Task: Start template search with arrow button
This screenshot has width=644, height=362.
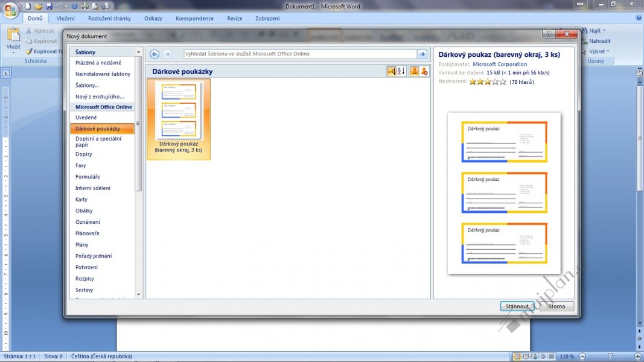Action: pos(422,54)
